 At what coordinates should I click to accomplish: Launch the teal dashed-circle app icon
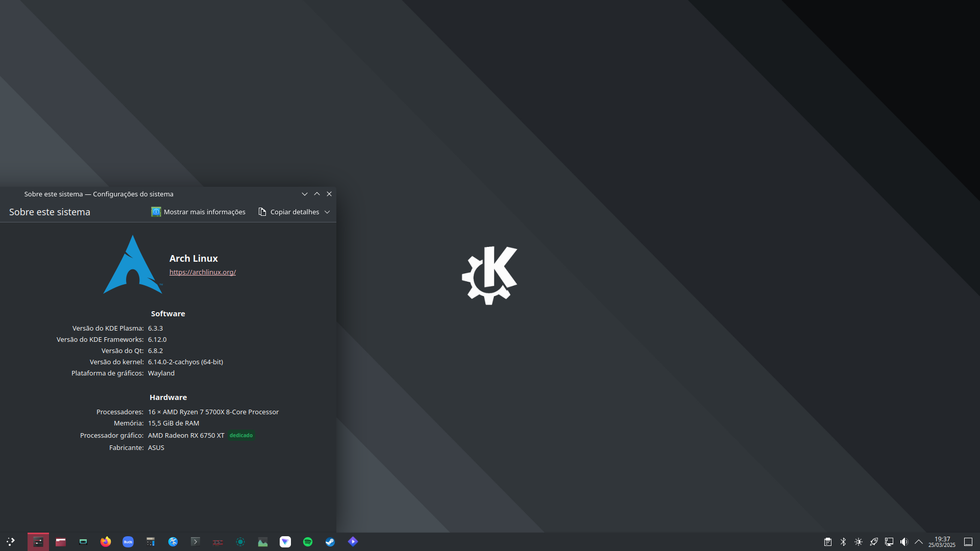240,542
